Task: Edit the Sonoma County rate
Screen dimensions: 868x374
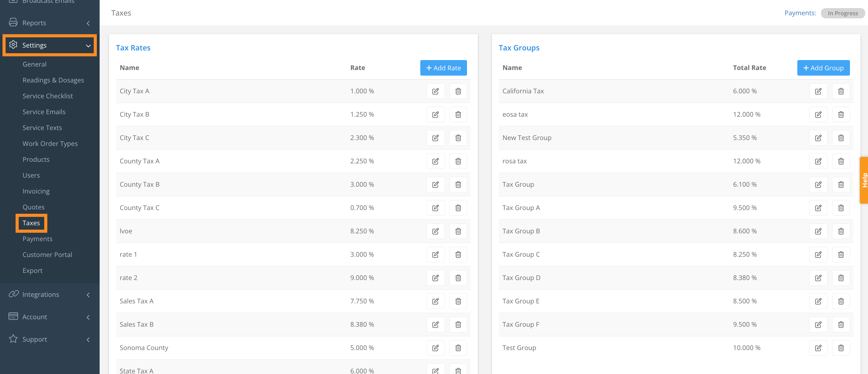Action: click(x=435, y=348)
